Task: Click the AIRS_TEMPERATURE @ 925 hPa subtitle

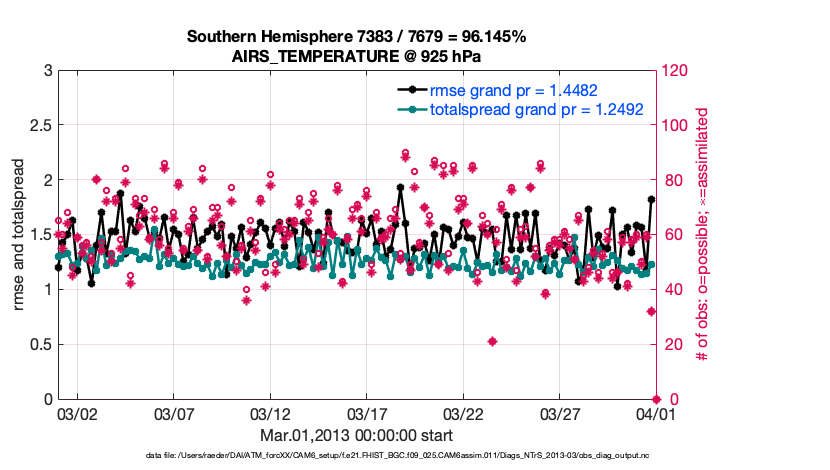Action: (x=356, y=56)
